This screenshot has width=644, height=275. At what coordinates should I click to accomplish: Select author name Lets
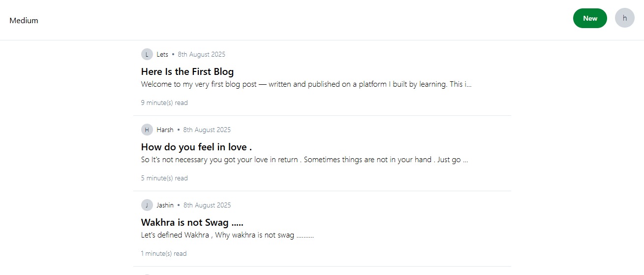tap(162, 54)
